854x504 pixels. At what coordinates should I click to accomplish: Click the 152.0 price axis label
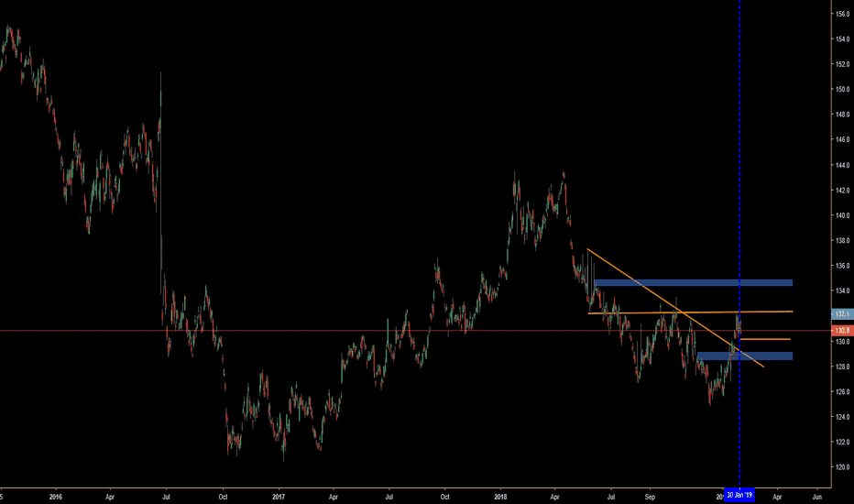coord(843,64)
